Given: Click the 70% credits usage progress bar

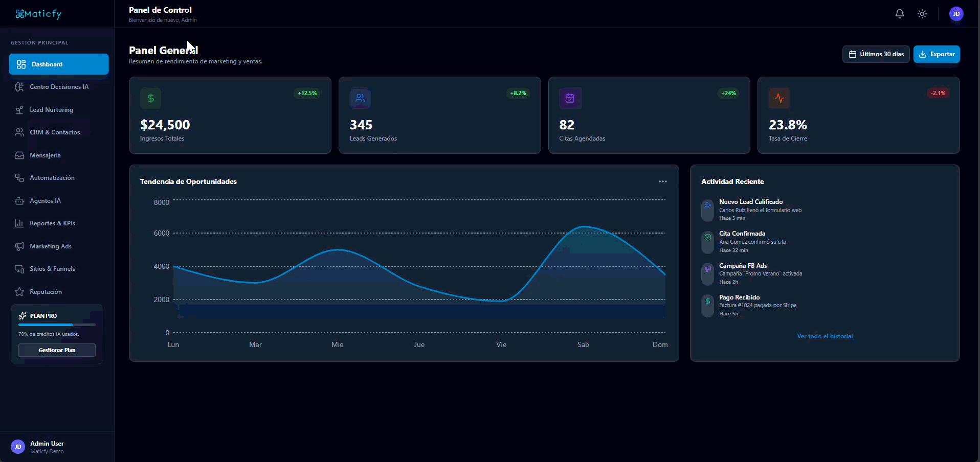Looking at the screenshot, I should click(57, 325).
